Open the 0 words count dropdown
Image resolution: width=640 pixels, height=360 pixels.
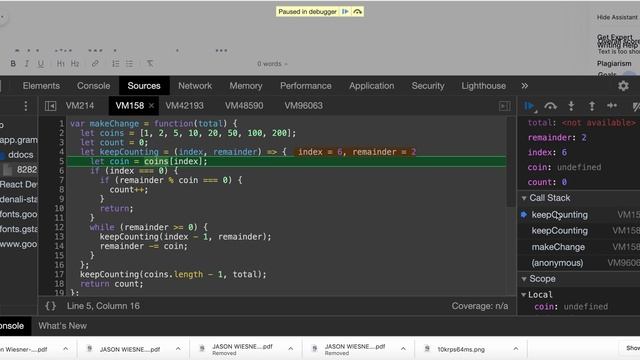point(272,64)
